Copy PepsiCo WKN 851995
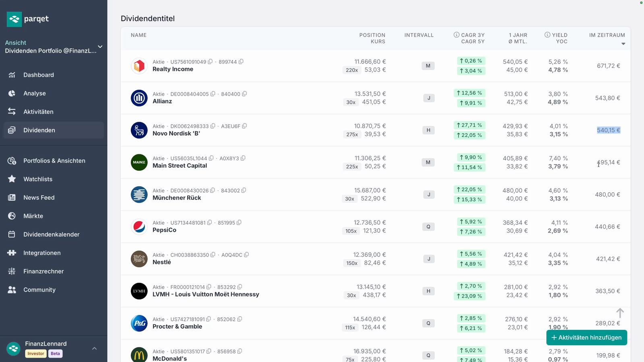The height and width of the screenshot is (362, 644). [239, 222]
